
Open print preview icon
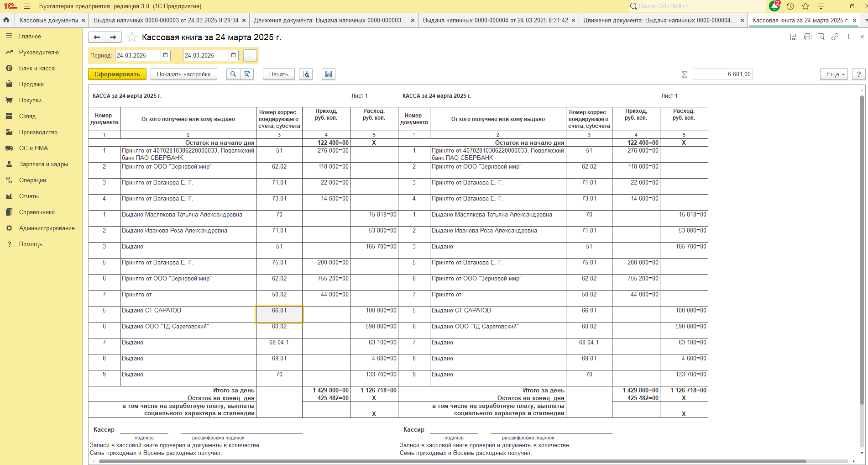tap(306, 74)
